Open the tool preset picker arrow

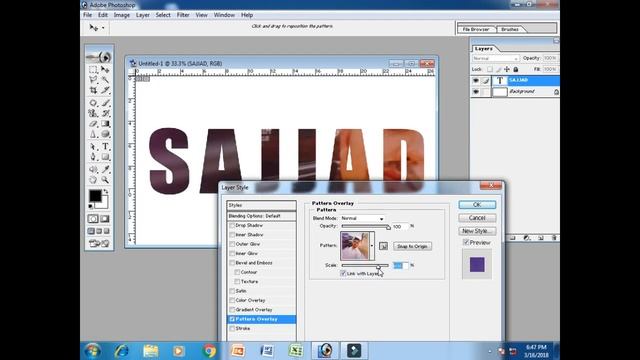pos(103,28)
